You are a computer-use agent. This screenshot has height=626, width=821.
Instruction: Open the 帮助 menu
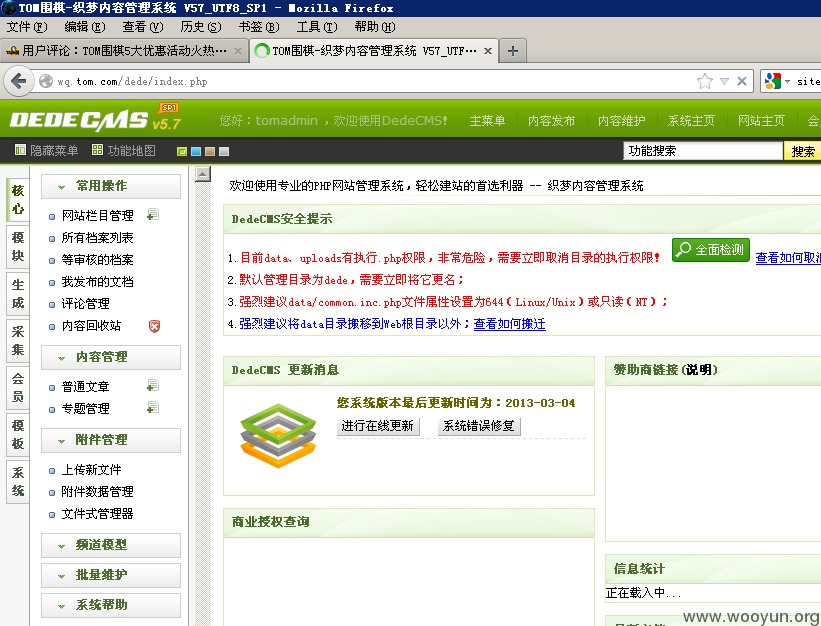[375, 27]
